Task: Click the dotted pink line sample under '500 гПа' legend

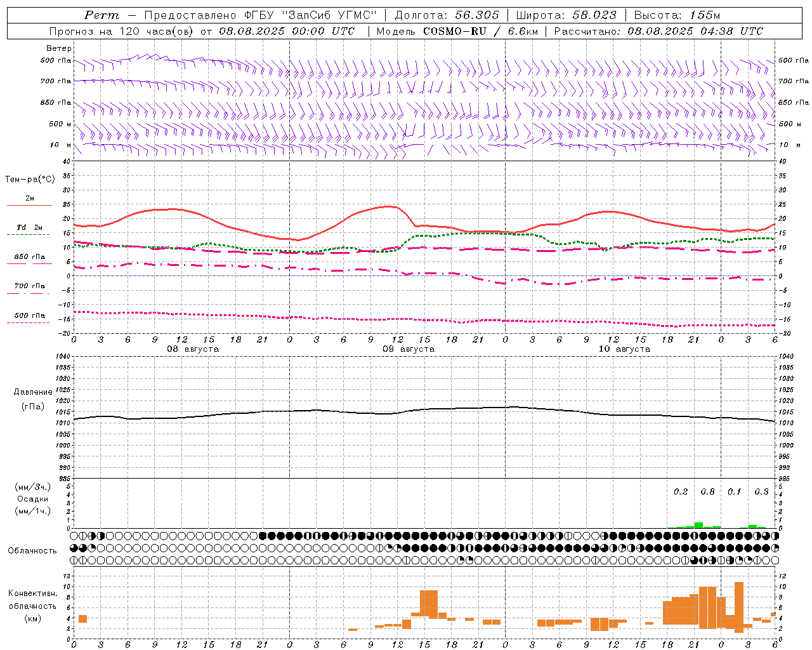Action: pos(28,323)
